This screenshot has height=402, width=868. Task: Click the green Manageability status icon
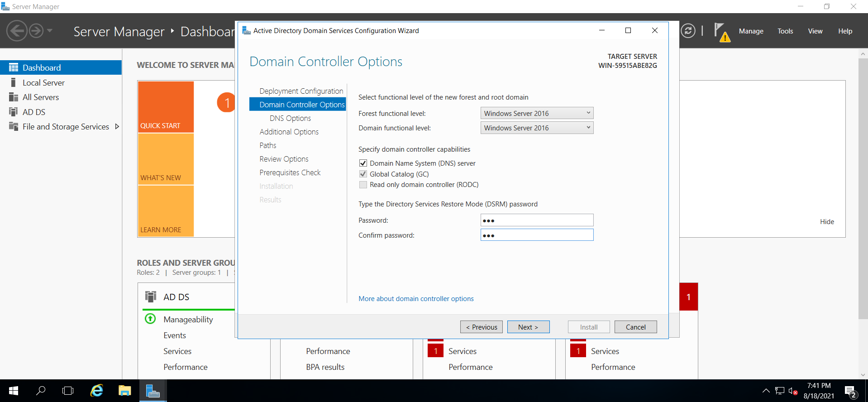tap(150, 319)
